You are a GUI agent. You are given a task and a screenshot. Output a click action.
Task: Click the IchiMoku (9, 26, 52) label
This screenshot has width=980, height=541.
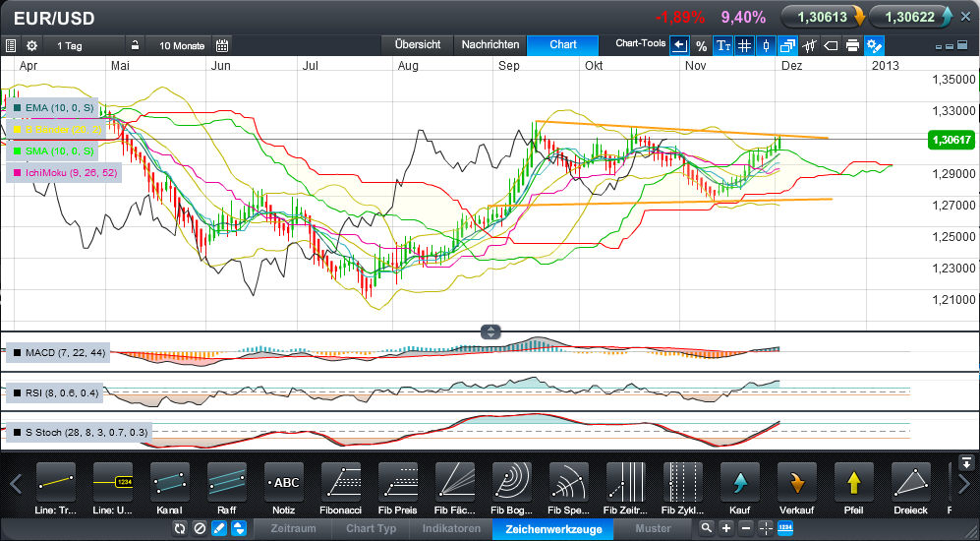click(x=64, y=172)
